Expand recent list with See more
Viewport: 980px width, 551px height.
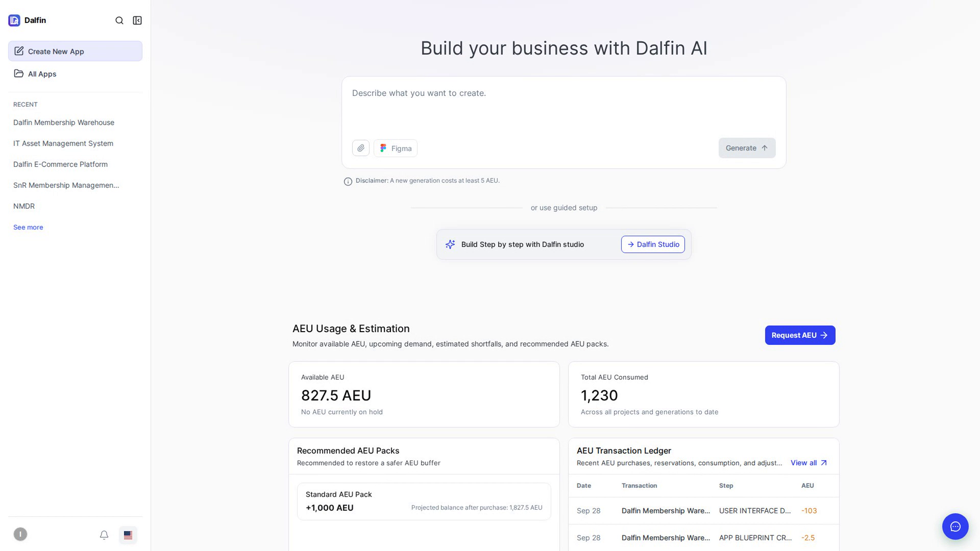[28, 227]
